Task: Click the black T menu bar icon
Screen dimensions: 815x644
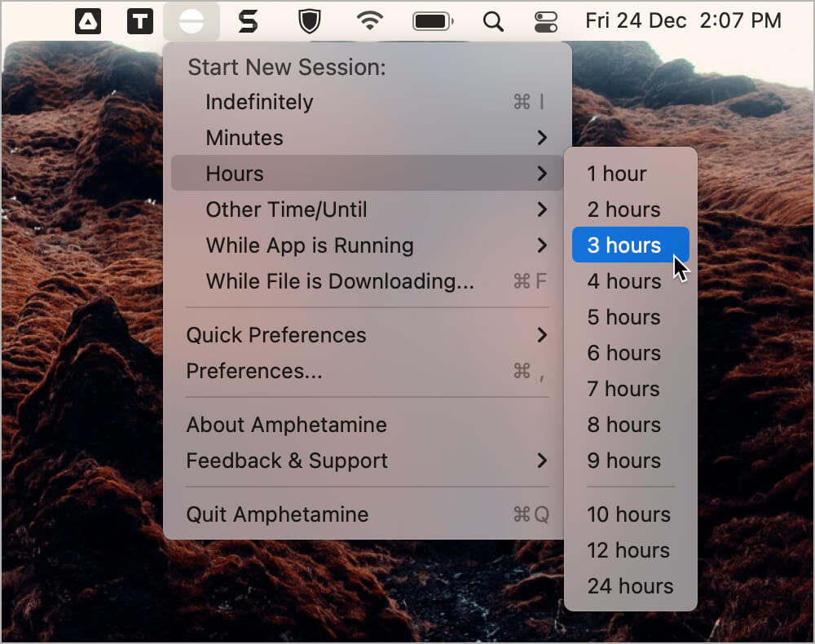Action: [140, 22]
